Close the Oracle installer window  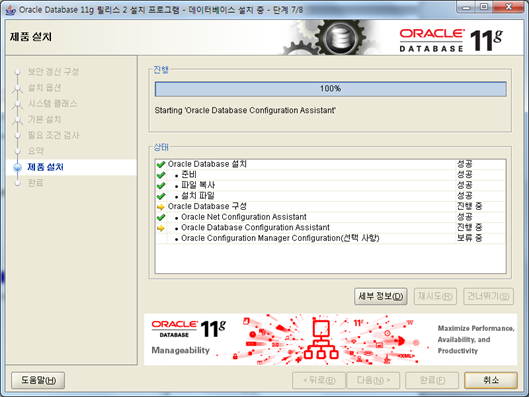(x=509, y=7)
